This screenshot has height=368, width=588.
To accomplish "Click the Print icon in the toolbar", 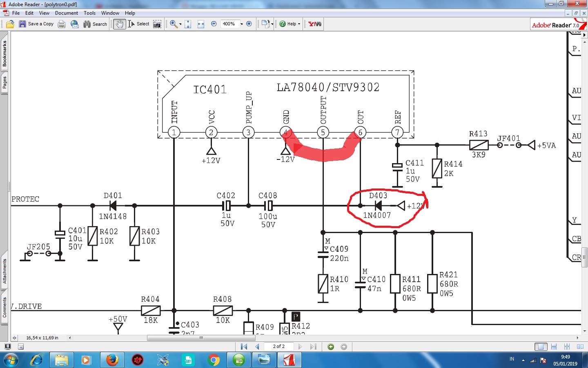I will click(62, 24).
